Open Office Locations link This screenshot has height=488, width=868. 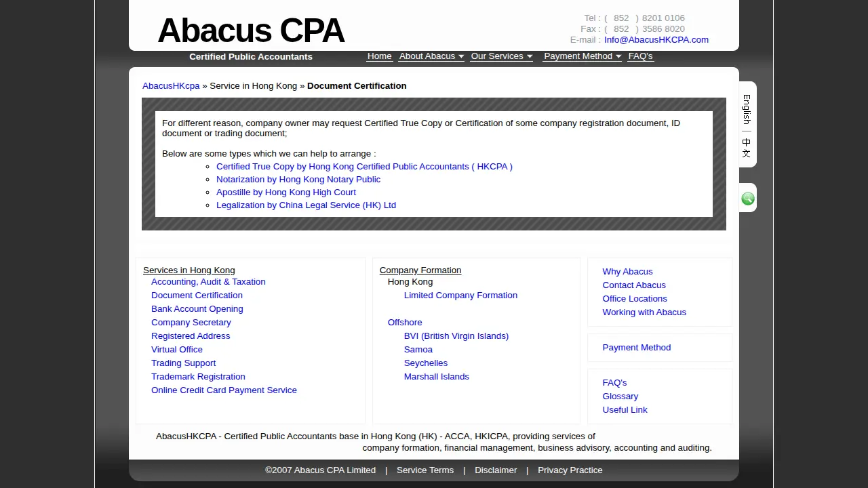point(635,298)
